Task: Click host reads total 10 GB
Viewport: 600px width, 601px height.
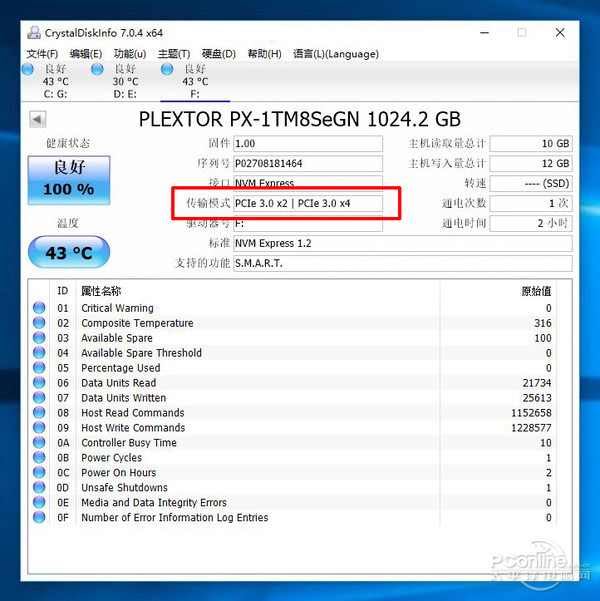Action: (531, 144)
